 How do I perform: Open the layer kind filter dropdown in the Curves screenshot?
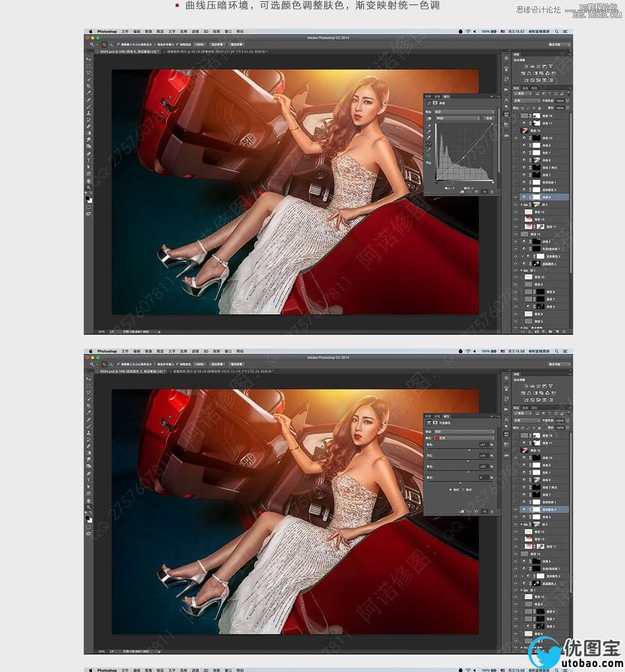(x=522, y=94)
